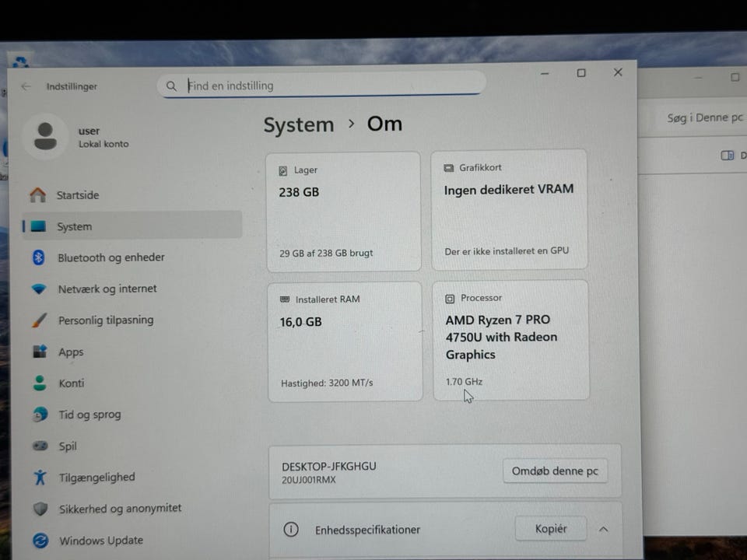The height and width of the screenshot is (560, 747).
Task: Open the Processor card
Action: pos(510,340)
